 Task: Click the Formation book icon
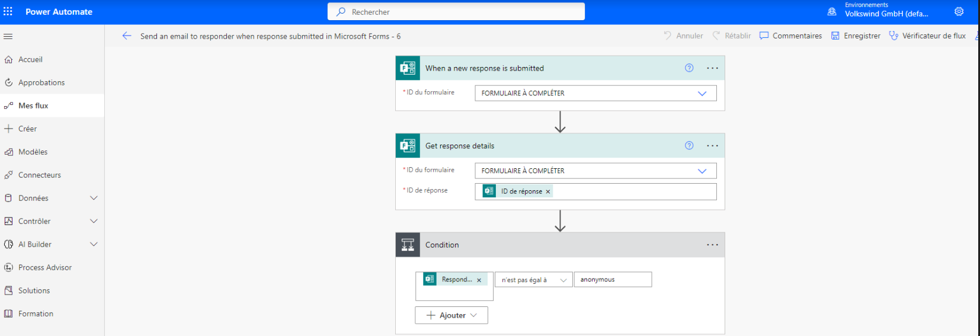tap(8, 313)
